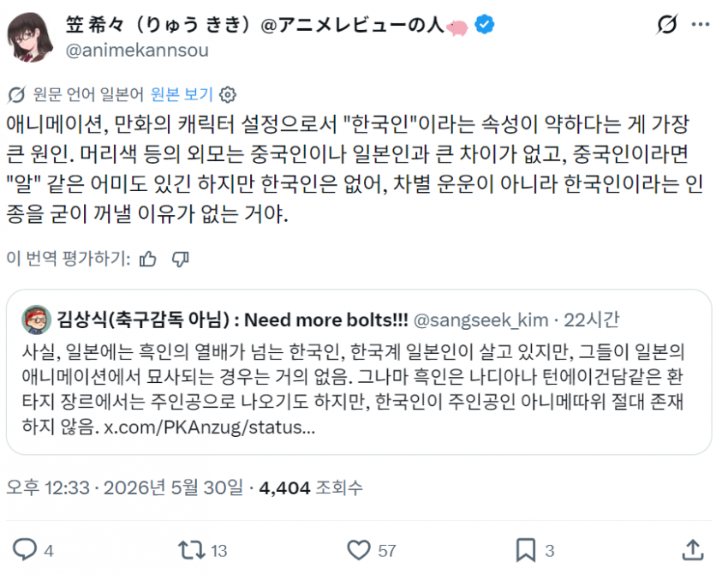Rate translation with thumbs down

180,259
